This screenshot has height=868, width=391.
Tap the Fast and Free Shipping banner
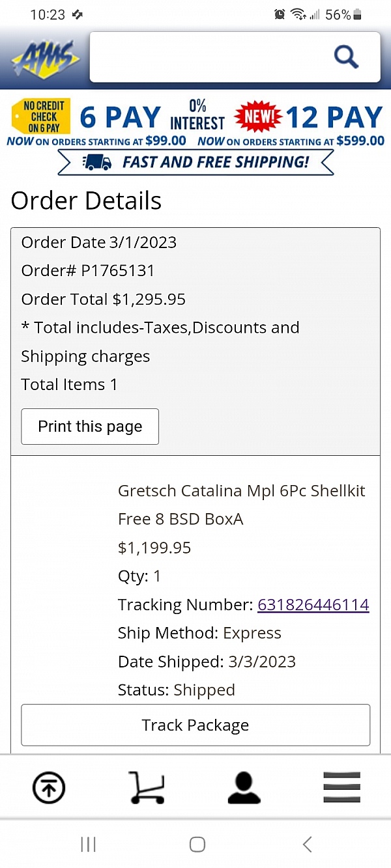click(195, 162)
